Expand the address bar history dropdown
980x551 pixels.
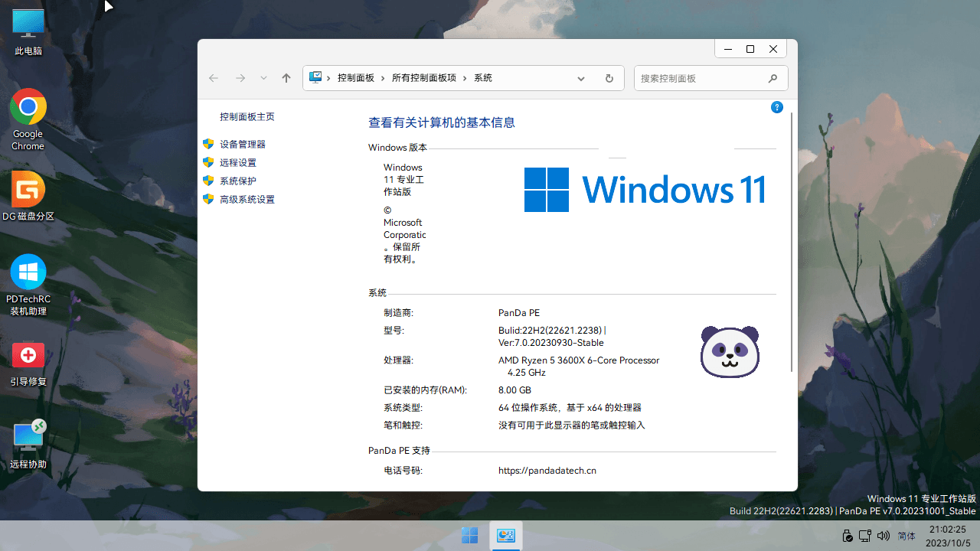[x=581, y=78]
